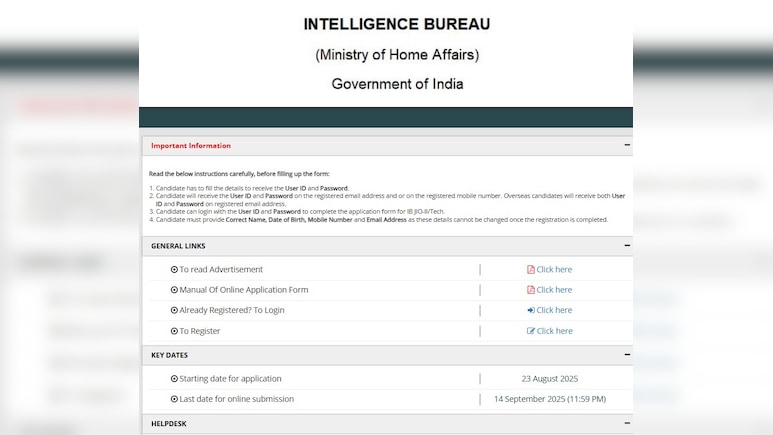
Task: Click the bullet icon beside Already Registered? To Login
Action: (174, 311)
